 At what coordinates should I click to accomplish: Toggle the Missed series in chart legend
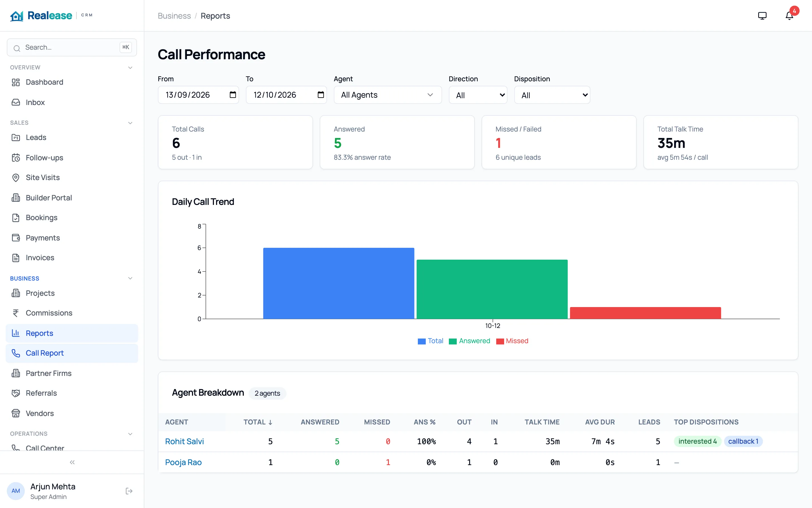pyautogui.click(x=512, y=341)
